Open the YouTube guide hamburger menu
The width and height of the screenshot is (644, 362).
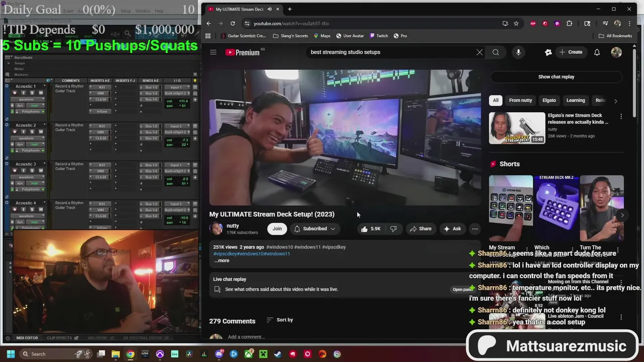coord(213,52)
